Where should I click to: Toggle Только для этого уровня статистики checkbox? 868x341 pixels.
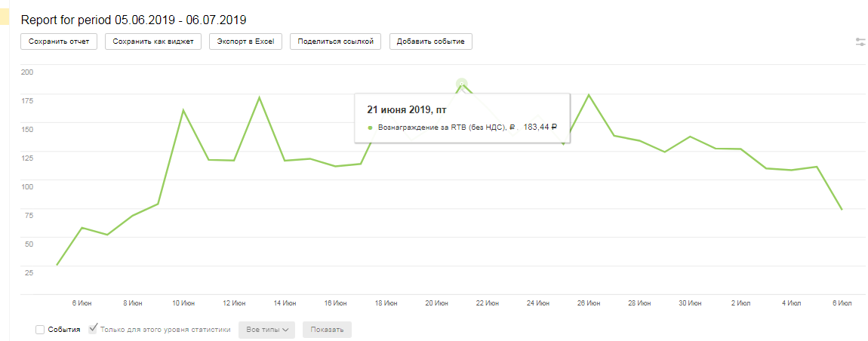click(94, 329)
